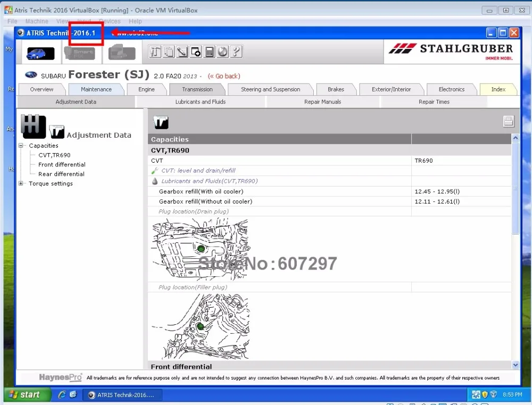
Task: Open the Transmission tab
Action: pos(197,89)
